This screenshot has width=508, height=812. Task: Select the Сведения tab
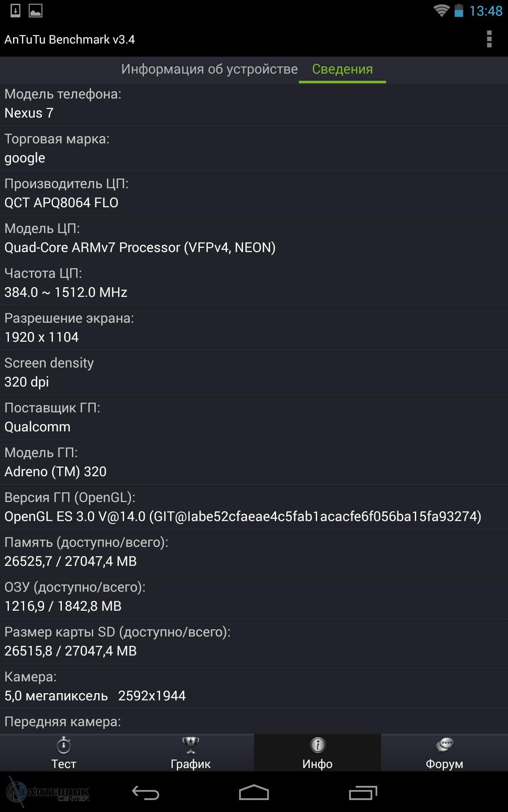(342, 69)
